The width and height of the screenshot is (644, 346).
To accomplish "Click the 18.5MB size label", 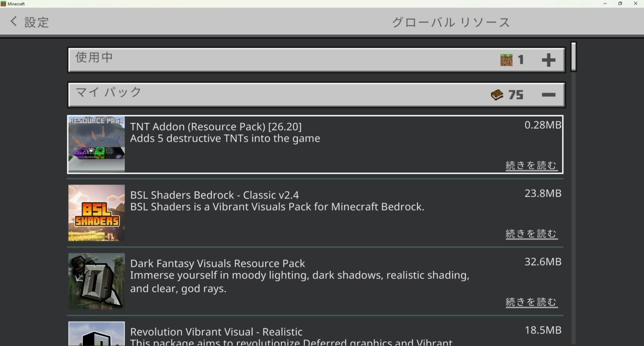I will [543, 330].
